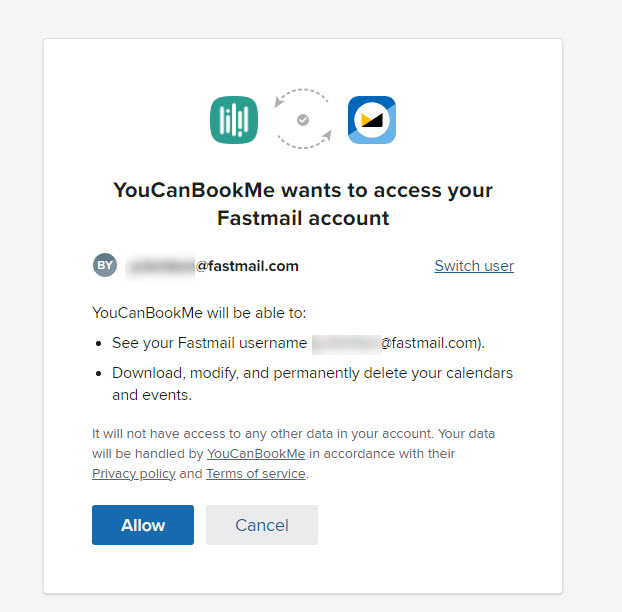Click the BY user avatar

click(105, 265)
